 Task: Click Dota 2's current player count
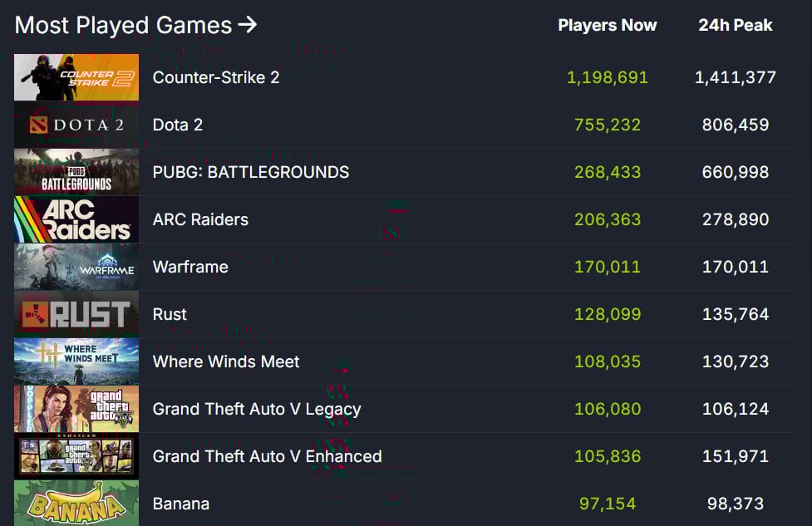[x=608, y=125]
